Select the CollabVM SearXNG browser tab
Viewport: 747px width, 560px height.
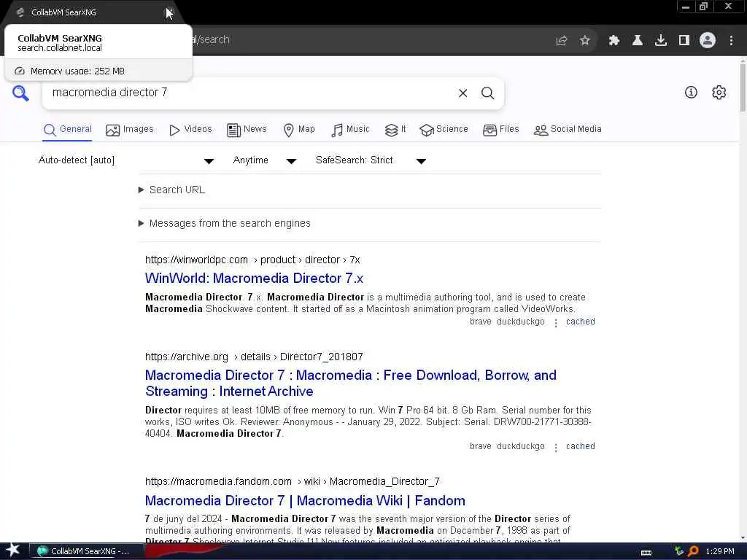point(90,12)
